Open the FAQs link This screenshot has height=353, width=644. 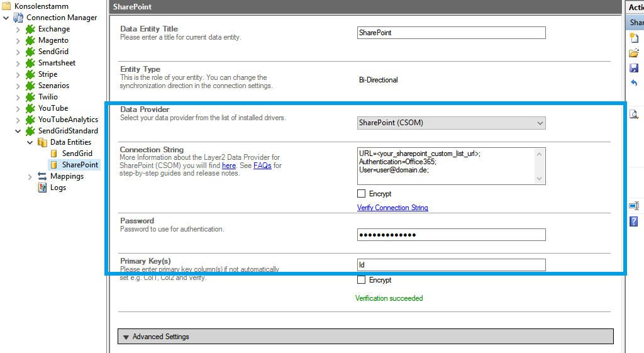coord(262,165)
